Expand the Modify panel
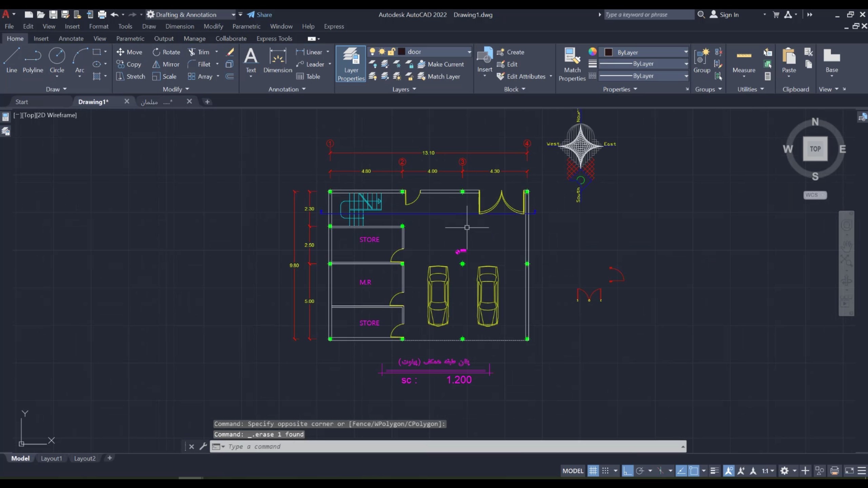868x488 pixels. click(x=176, y=89)
